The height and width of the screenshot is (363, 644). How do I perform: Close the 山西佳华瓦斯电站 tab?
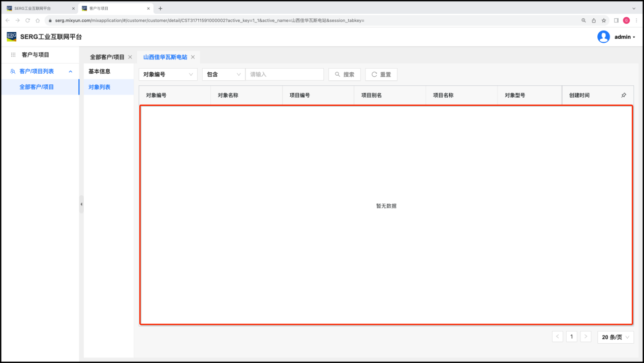point(193,57)
